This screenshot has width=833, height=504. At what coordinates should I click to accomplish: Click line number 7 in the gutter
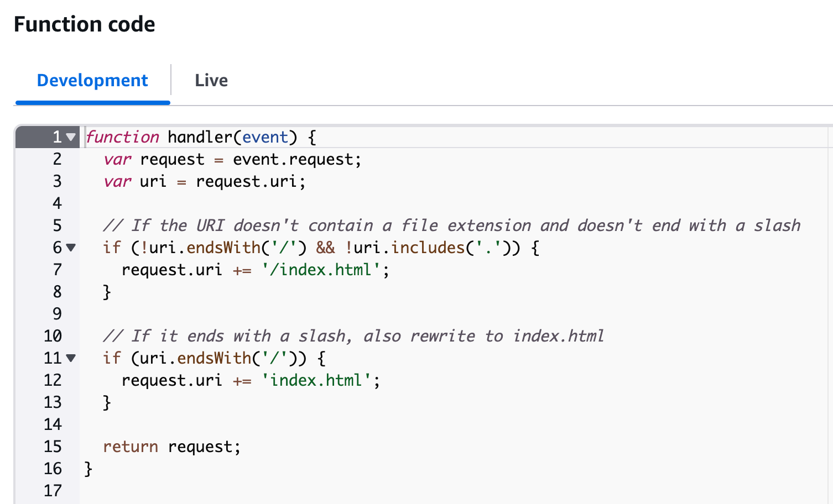pos(56,270)
